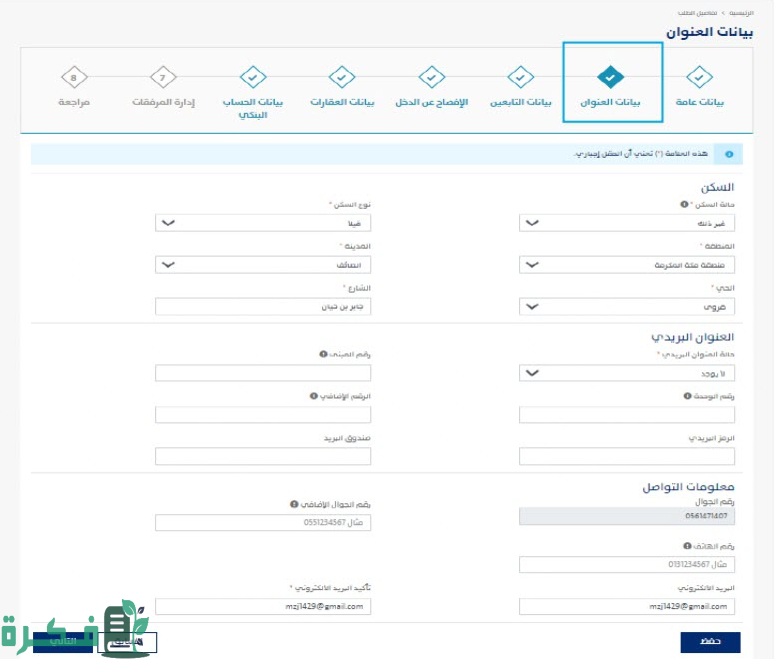
Task: Click the صندوق البريد input field
Action: pos(263,456)
